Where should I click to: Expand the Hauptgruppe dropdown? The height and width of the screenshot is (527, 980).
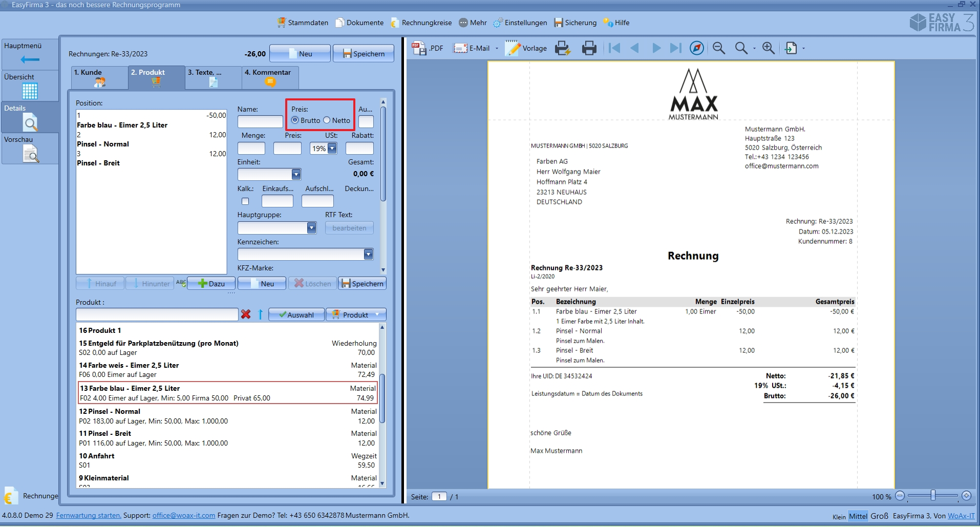click(311, 228)
